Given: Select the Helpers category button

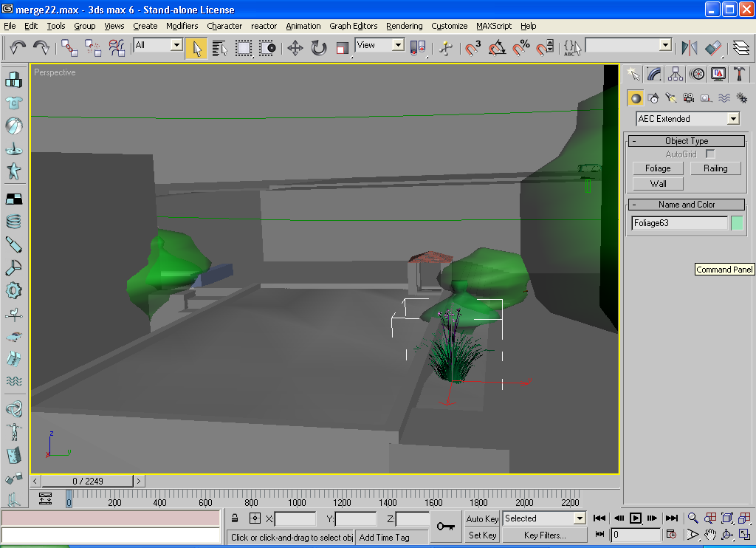Looking at the screenshot, I should [706, 98].
